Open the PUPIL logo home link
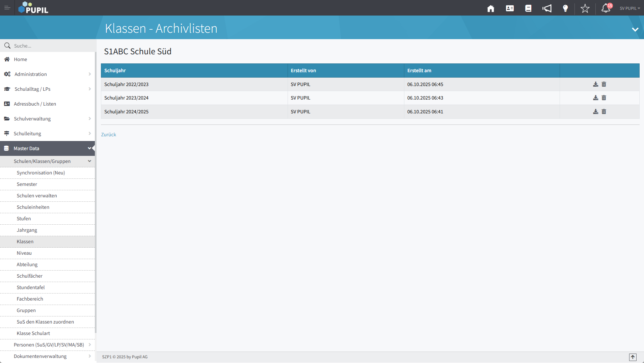The width and height of the screenshot is (644, 363). click(x=33, y=8)
